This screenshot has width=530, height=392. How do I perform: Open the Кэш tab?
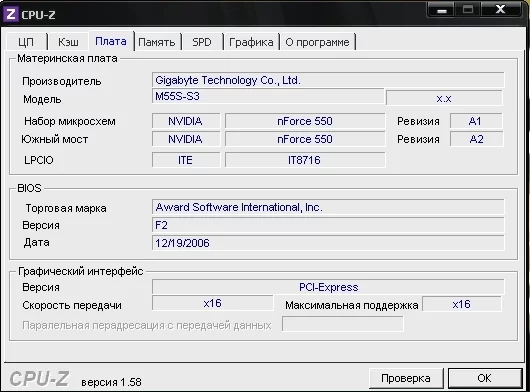[x=68, y=42]
